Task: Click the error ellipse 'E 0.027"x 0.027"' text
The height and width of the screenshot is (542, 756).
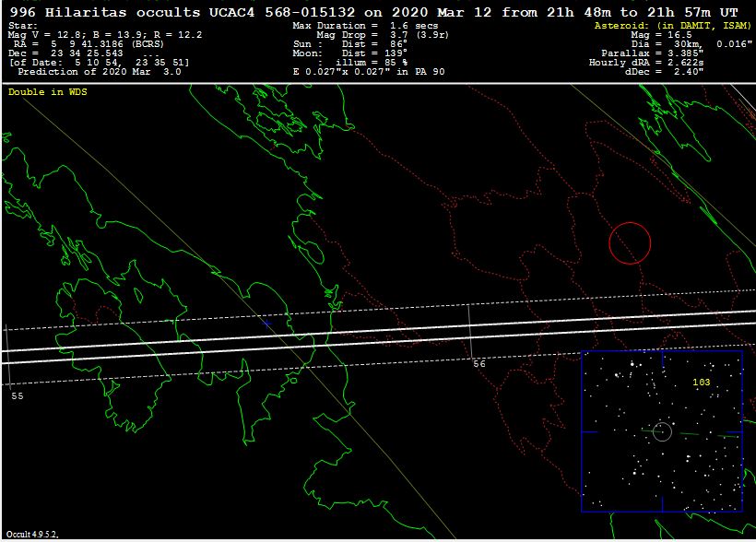Action: (x=369, y=72)
